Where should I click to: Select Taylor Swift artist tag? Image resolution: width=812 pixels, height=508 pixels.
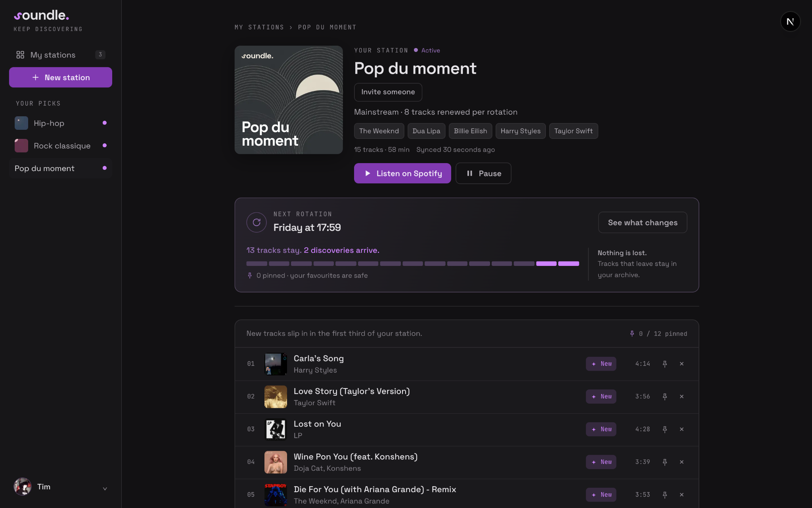573,131
